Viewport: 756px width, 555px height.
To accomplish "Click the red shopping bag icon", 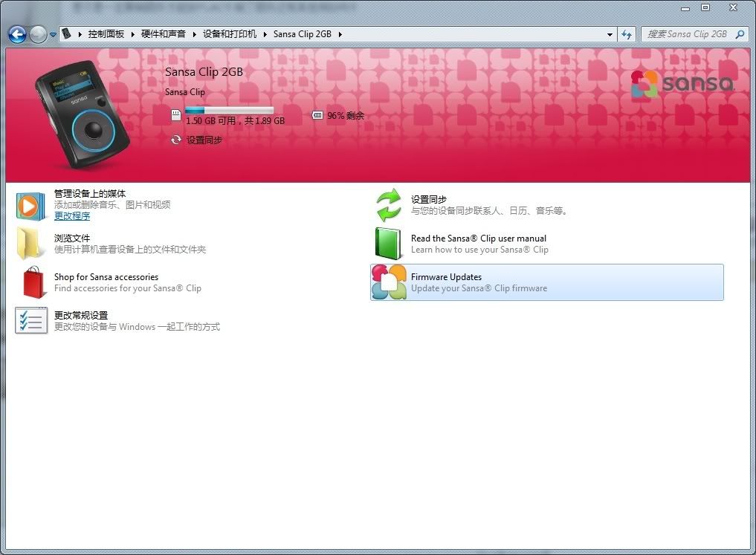I will pos(34,282).
